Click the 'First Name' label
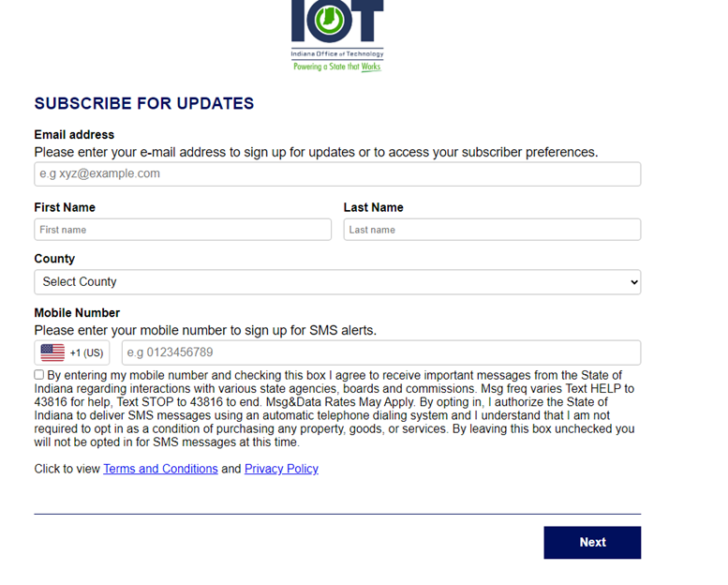Image resolution: width=728 pixels, height=585 pixels. click(x=65, y=207)
